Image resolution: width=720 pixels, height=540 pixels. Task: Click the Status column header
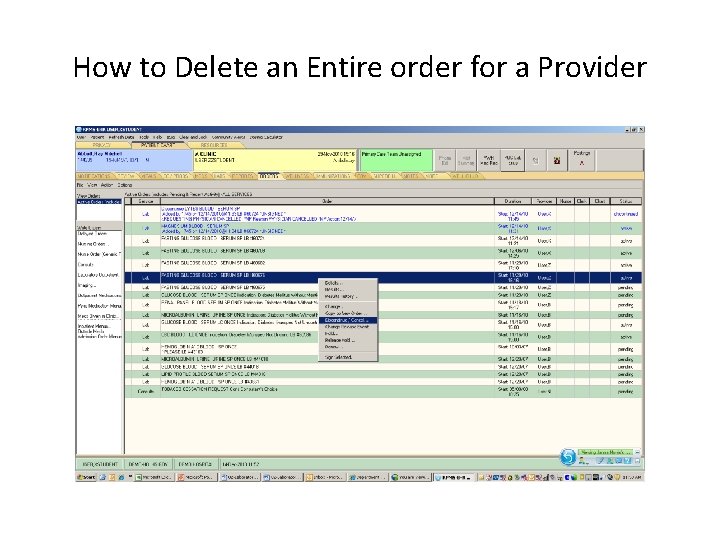625,201
